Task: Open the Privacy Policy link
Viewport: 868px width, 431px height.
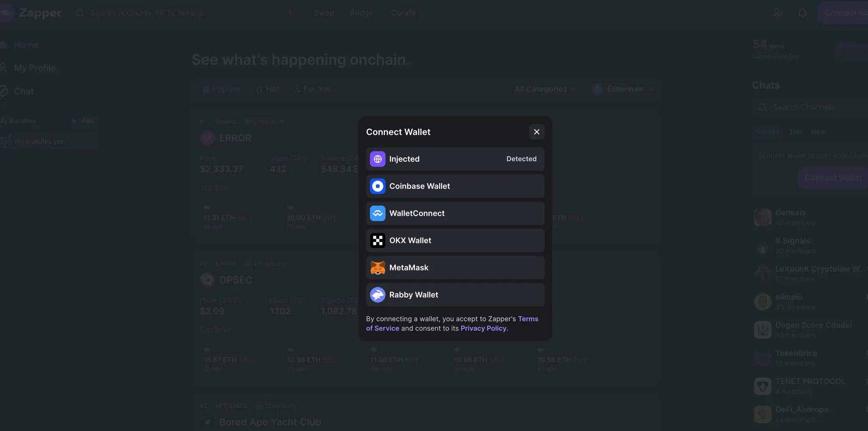Action: point(484,328)
